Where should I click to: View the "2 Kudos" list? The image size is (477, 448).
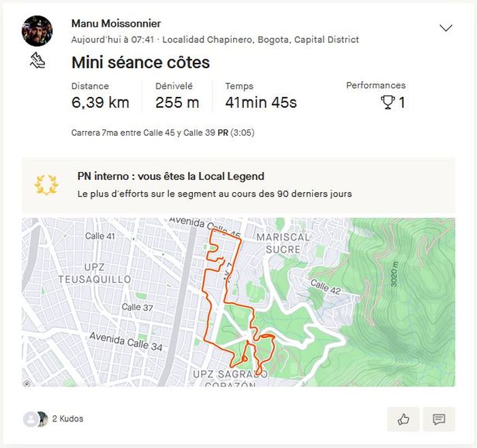click(x=68, y=419)
